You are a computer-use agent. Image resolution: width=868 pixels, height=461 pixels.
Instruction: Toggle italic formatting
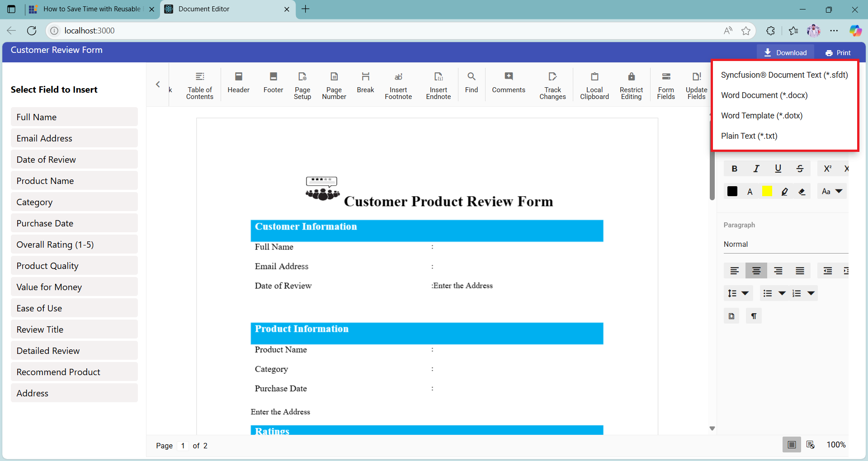tap(756, 168)
